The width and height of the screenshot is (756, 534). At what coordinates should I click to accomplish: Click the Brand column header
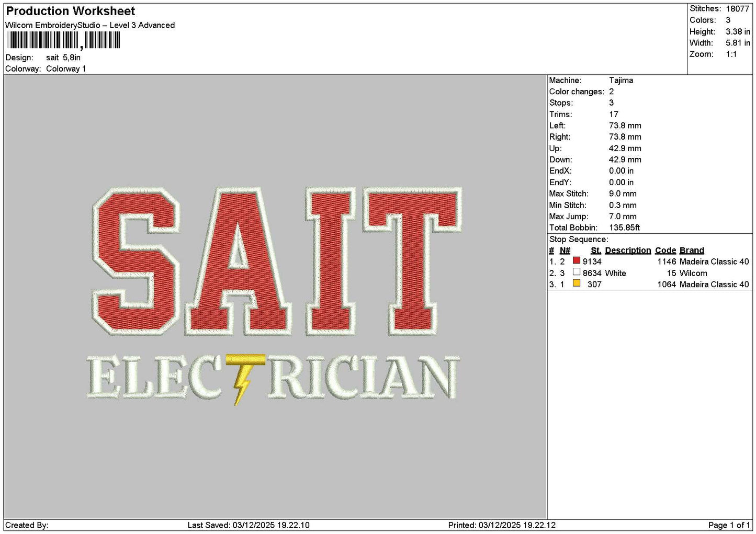[x=692, y=251]
